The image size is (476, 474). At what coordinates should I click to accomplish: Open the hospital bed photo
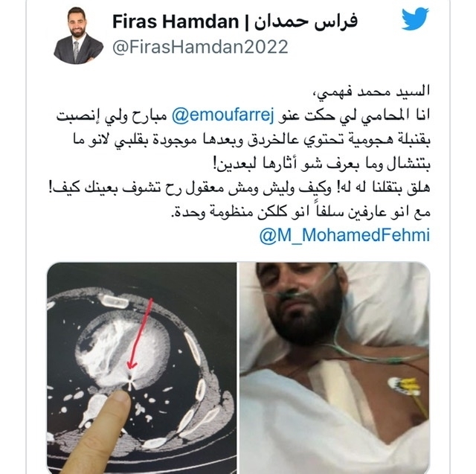[x=335, y=368]
